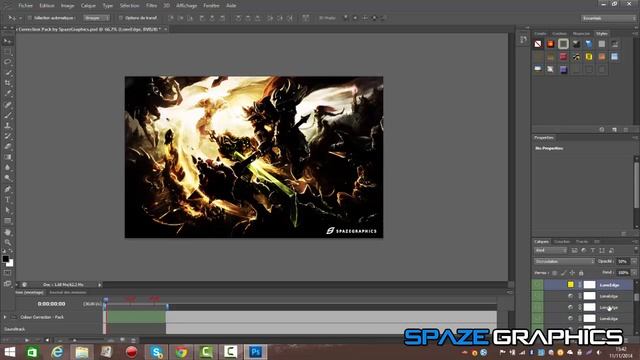Open the blend mode dropdown in Calques panel

[564, 261]
